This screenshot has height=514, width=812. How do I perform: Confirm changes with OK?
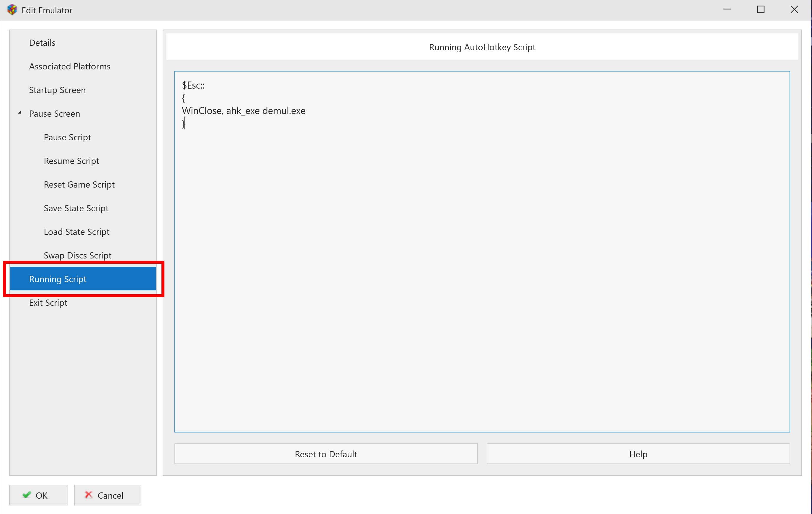(38, 495)
